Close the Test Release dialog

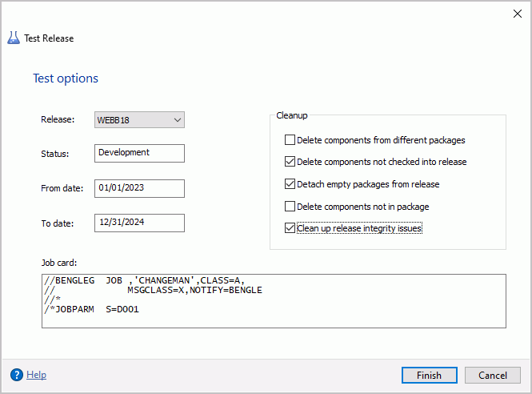(x=518, y=14)
